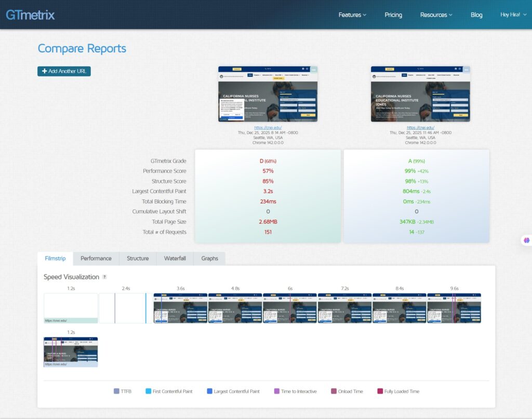Switch to the Graphs tab

tap(209, 258)
